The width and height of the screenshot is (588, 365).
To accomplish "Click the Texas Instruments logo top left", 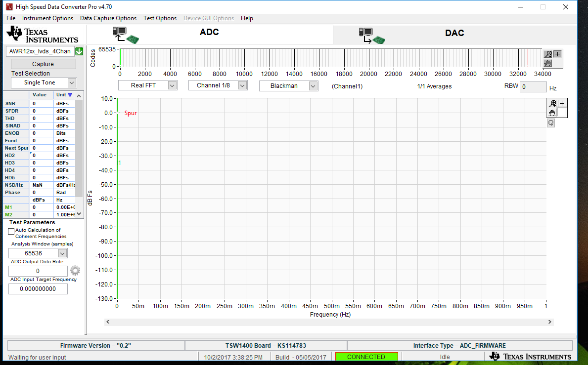I will tap(43, 35).
